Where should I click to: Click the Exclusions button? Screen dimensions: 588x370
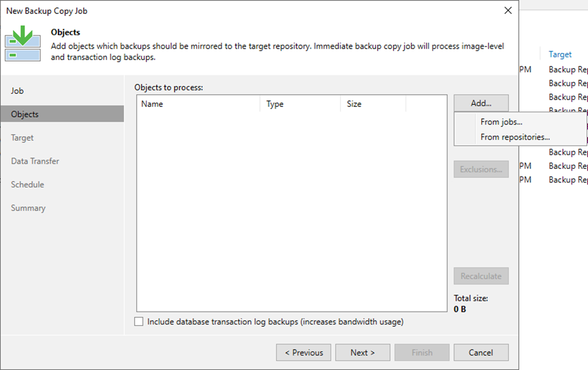pyautogui.click(x=480, y=169)
